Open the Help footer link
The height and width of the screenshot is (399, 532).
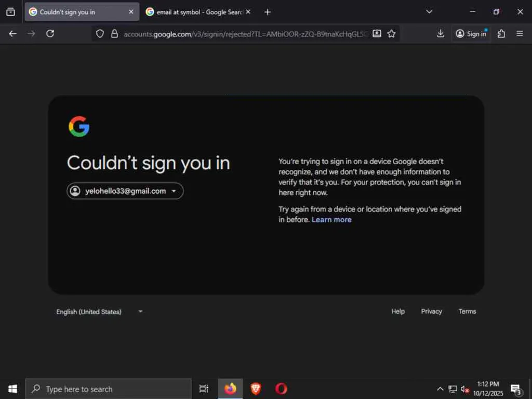coord(398,312)
